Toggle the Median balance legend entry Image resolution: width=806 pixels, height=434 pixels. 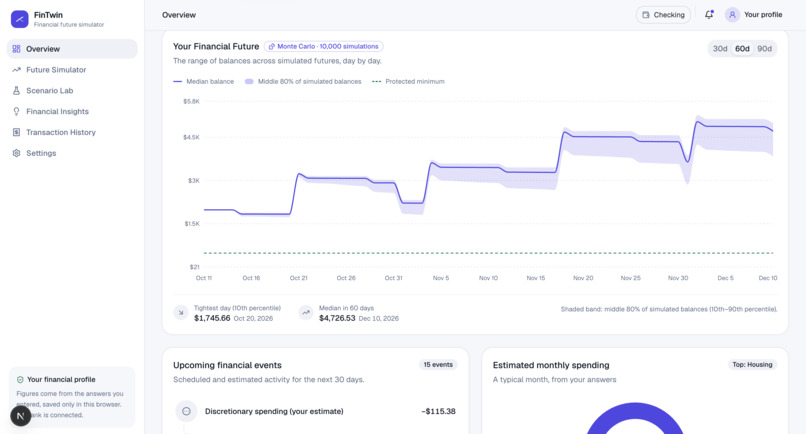pos(204,81)
